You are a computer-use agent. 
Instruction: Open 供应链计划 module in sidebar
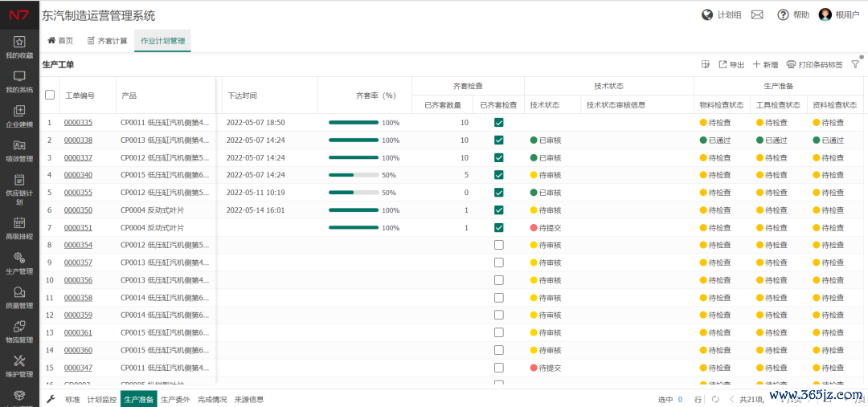(x=19, y=189)
